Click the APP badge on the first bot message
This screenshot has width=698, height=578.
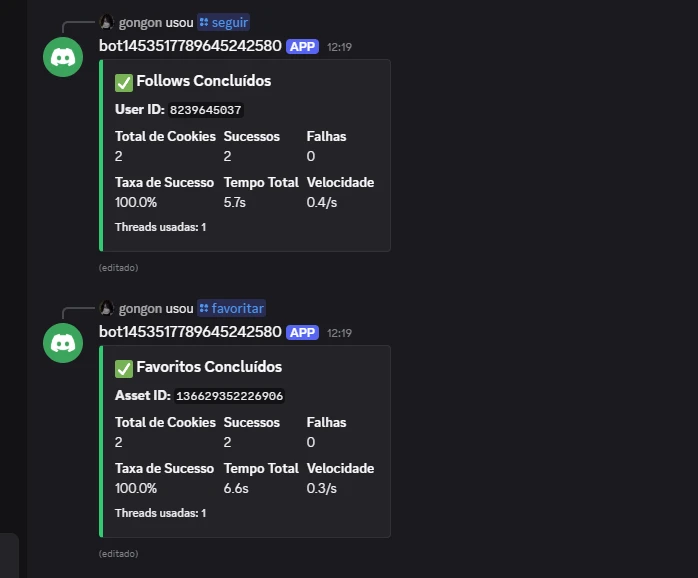302,47
